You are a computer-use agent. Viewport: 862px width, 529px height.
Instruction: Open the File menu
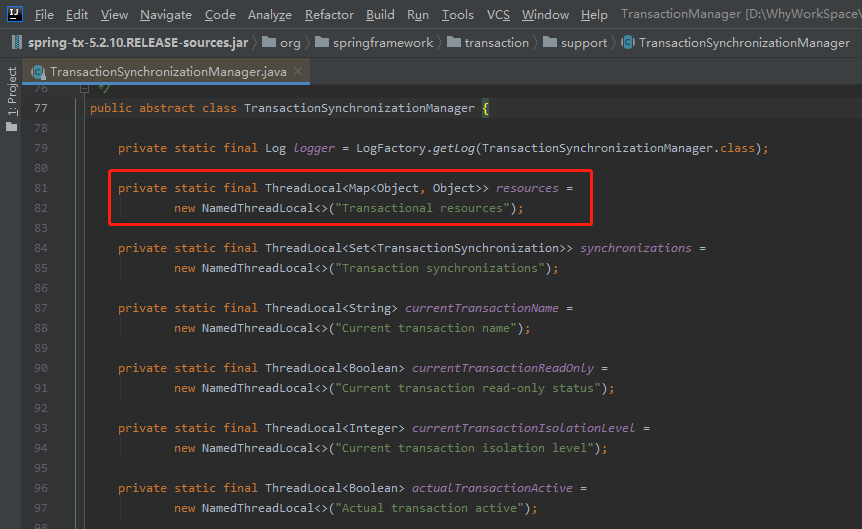point(44,15)
